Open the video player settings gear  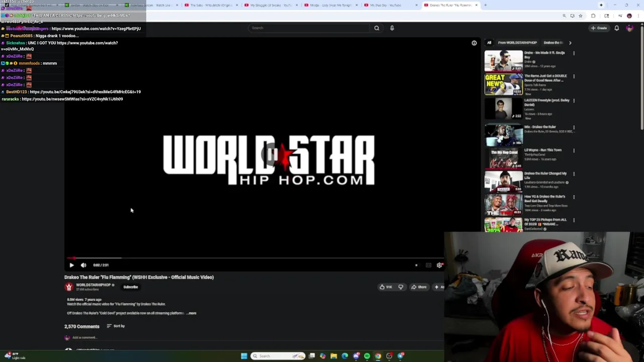440,265
